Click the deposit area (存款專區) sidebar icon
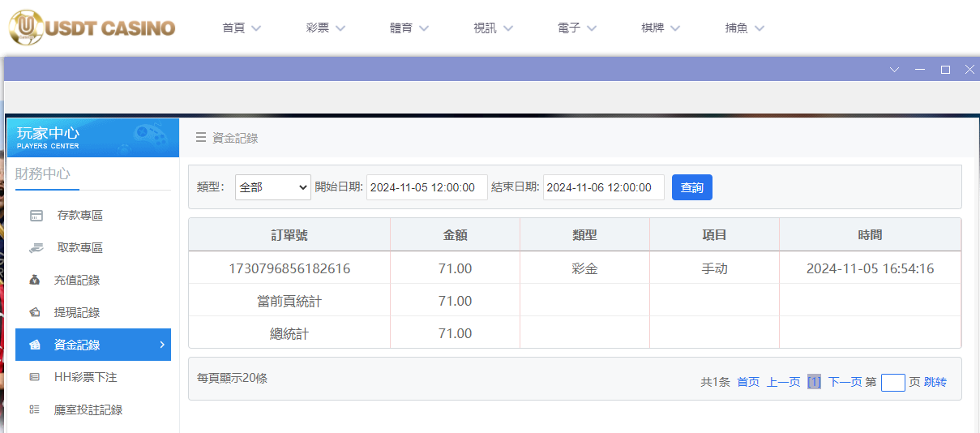The height and width of the screenshot is (433, 980). tap(36, 216)
